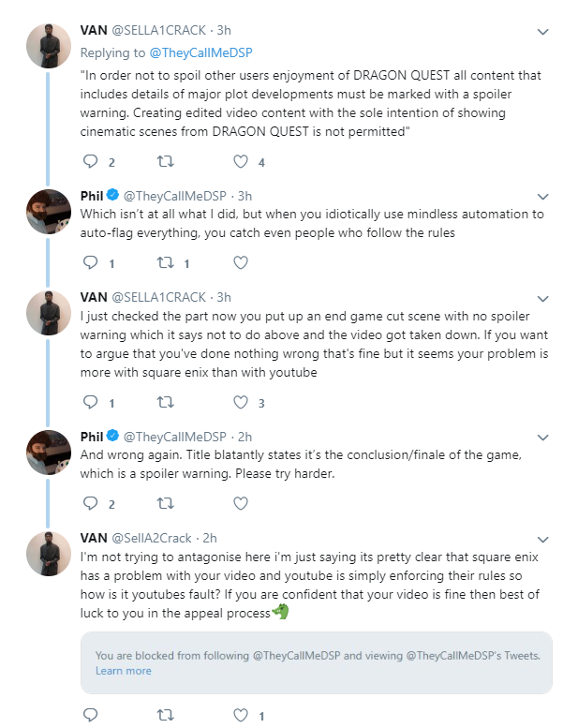Reply to VAN's Dragon Quest rules tweet
The height and width of the screenshot is (728, 578).
tap(90, 161)
